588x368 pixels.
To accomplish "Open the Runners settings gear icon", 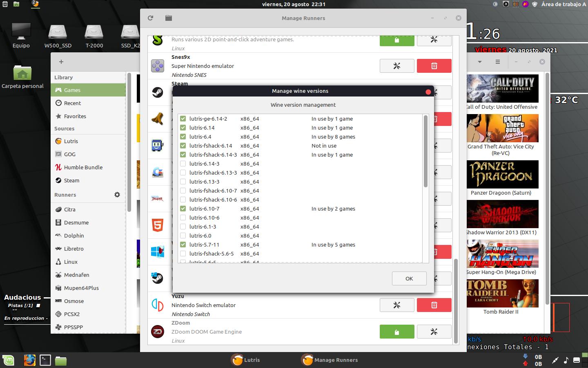I will pyautogui.click(x=117, y=195).
